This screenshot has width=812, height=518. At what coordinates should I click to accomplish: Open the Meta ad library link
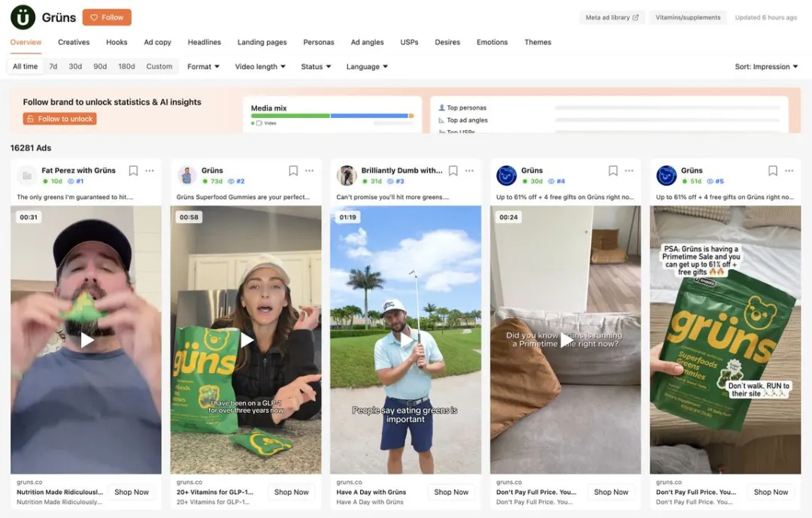[x=612, y=17]
